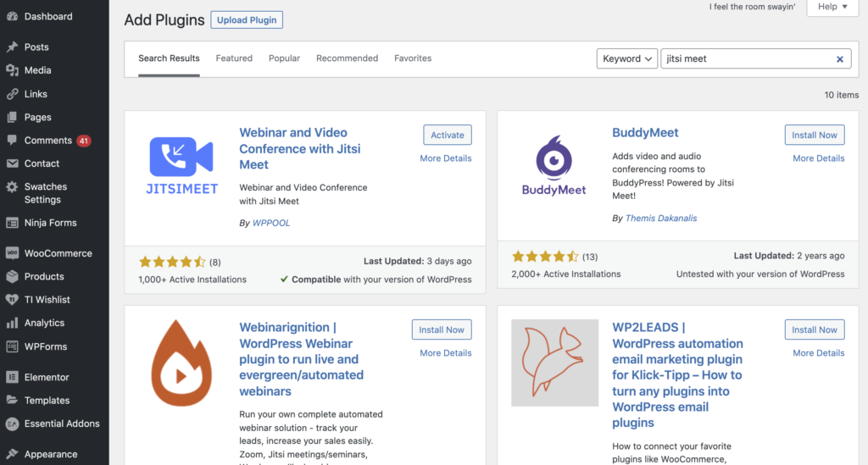Click the Appearance brush icon
This screenshot has width=868, height=465.
tap(12, 454)
